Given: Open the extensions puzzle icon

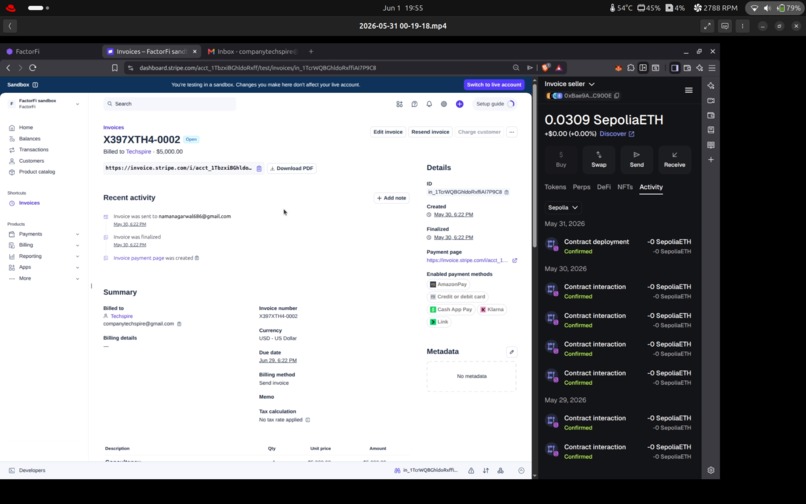Looking at the screenshot, I should 631,67.
